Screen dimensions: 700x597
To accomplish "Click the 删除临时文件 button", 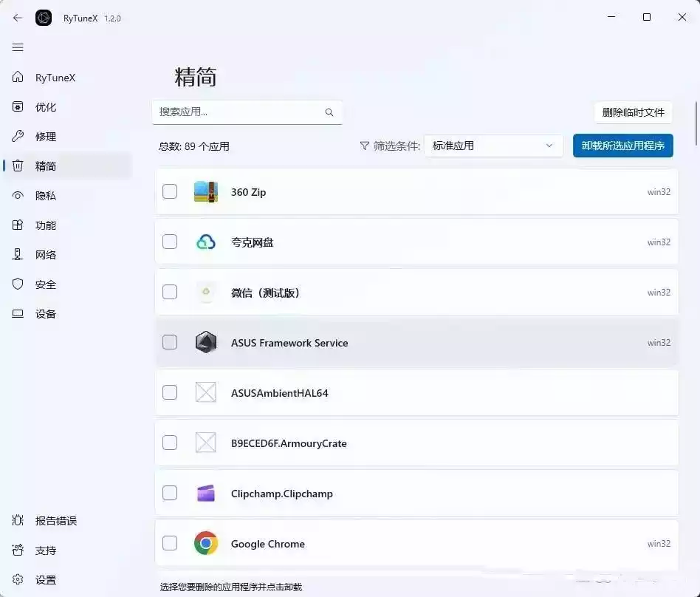I will click(x=634, y=112).
